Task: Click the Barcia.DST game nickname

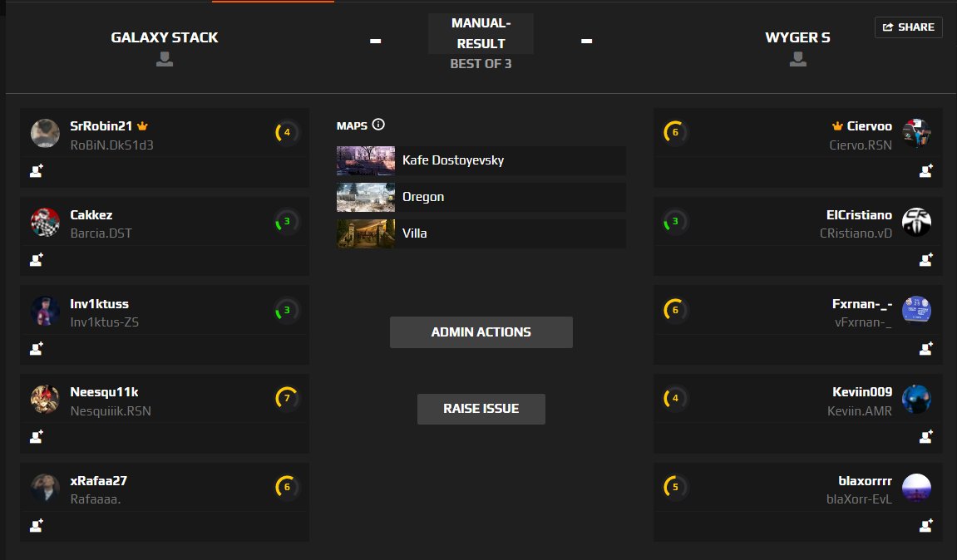Action: coord(101,233)
